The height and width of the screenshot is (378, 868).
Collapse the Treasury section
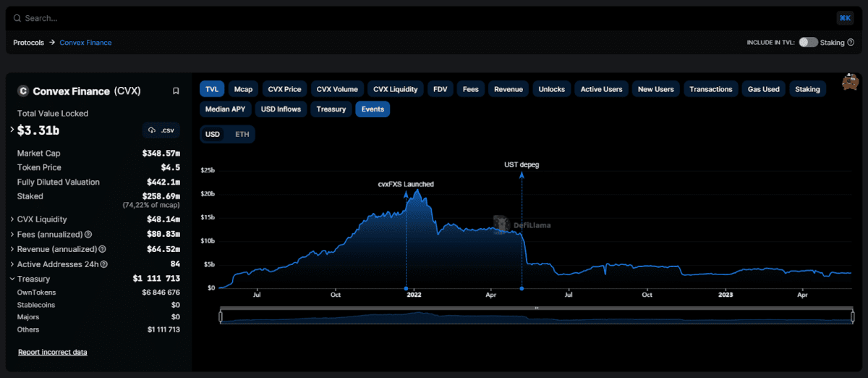[12, 279]
